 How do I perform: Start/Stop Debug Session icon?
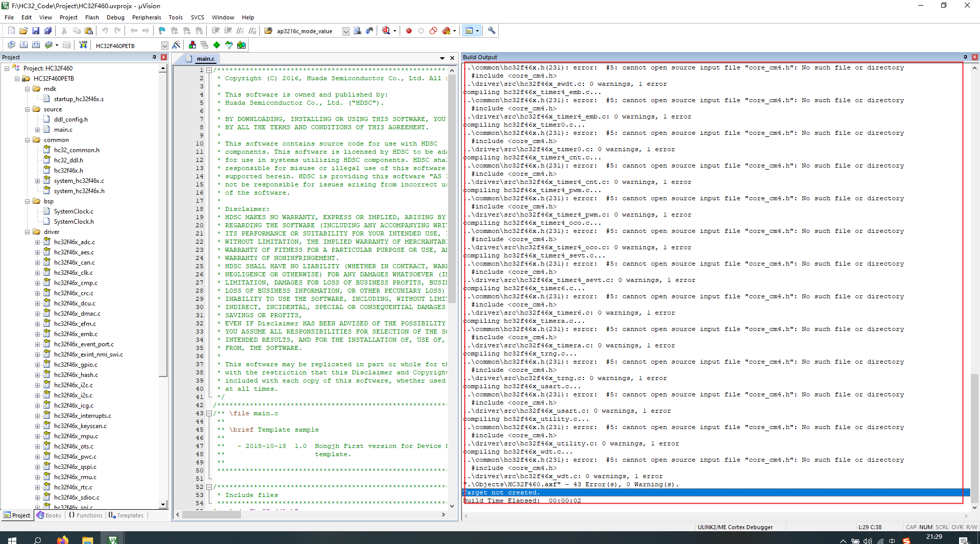(386, 31)
